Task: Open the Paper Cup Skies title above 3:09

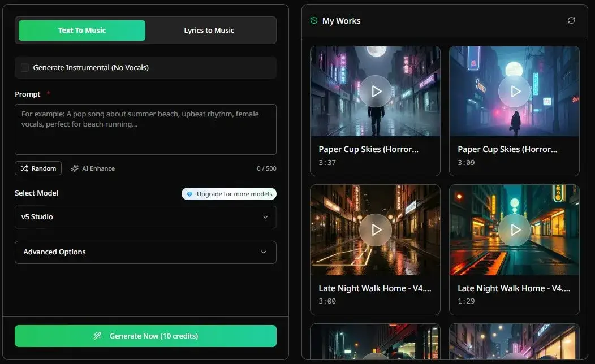Action: (507, 149)
